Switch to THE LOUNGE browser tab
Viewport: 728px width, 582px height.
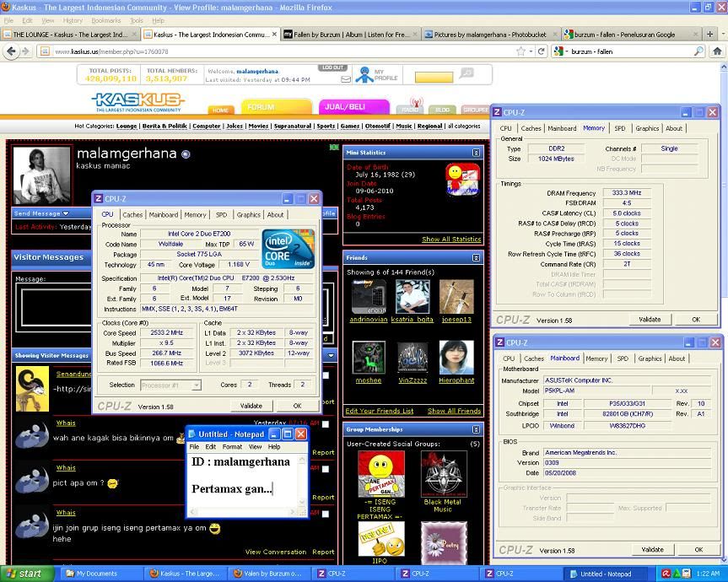pyautogui.click(x=70, y=35)
